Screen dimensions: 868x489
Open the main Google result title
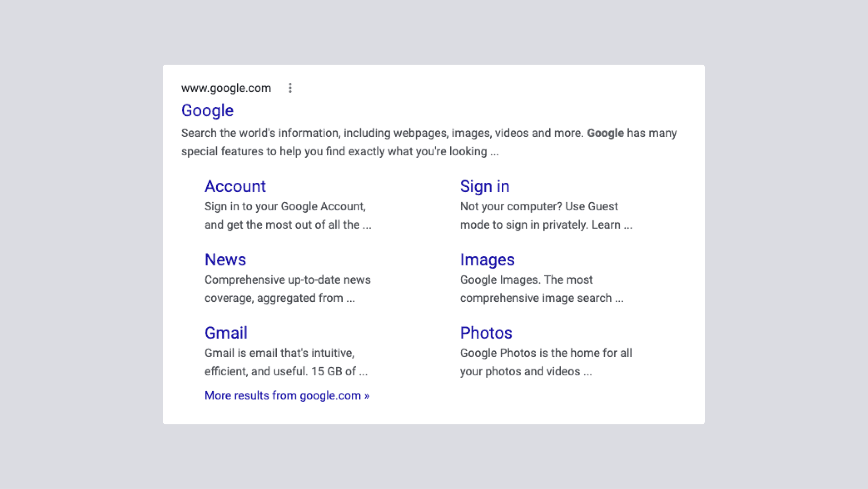207,111
